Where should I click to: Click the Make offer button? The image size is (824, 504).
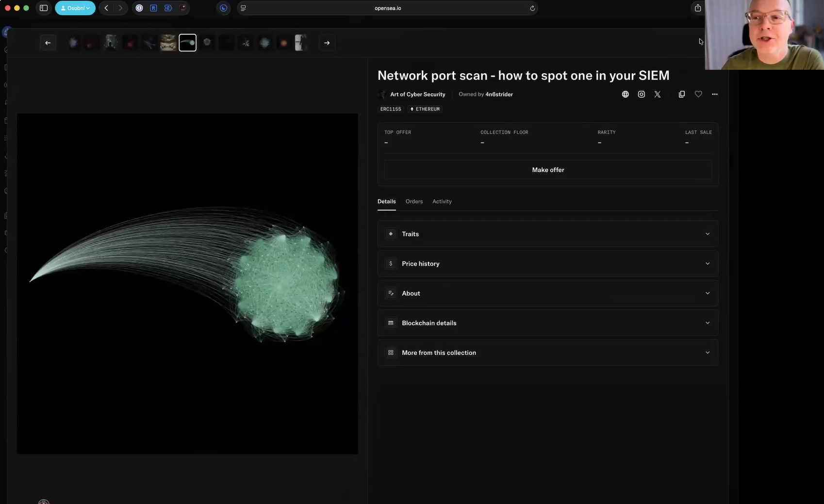(x=547, y=170)
